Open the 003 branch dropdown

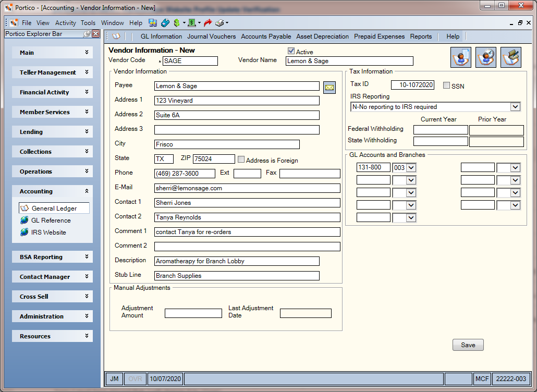point(411,168)
